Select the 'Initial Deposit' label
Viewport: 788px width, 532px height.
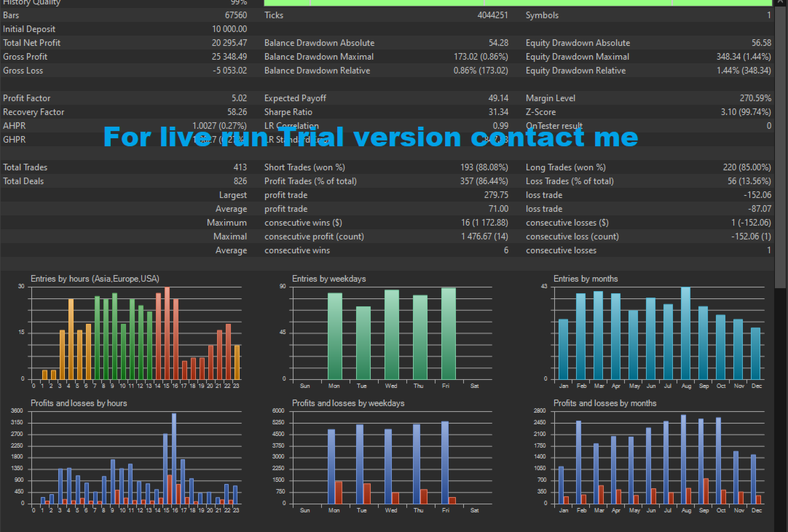coord(29,29)
